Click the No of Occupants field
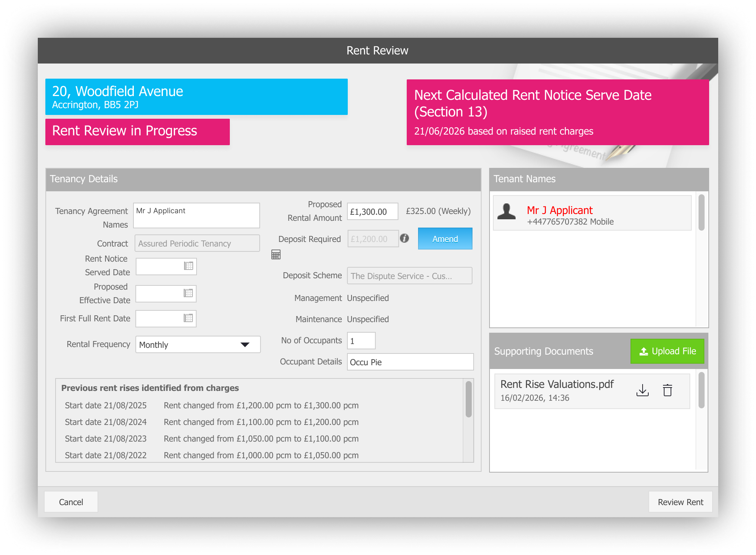The height and width of the screenshot is (555, 756). tap(361, 341)
